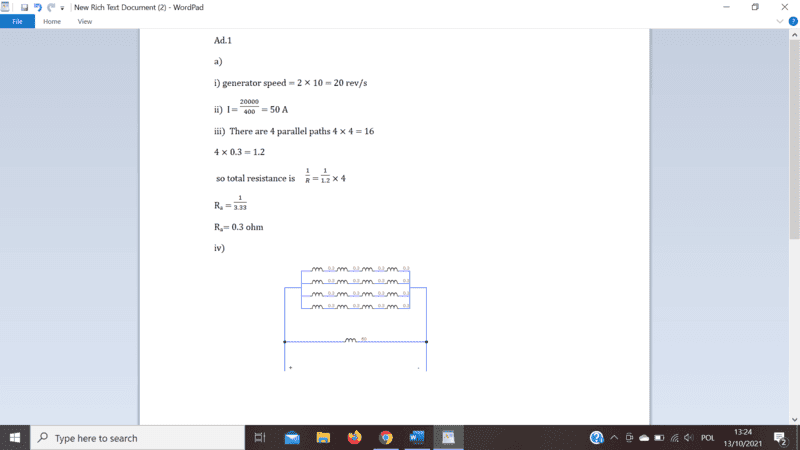Undo the last action

tap(37, 7)
